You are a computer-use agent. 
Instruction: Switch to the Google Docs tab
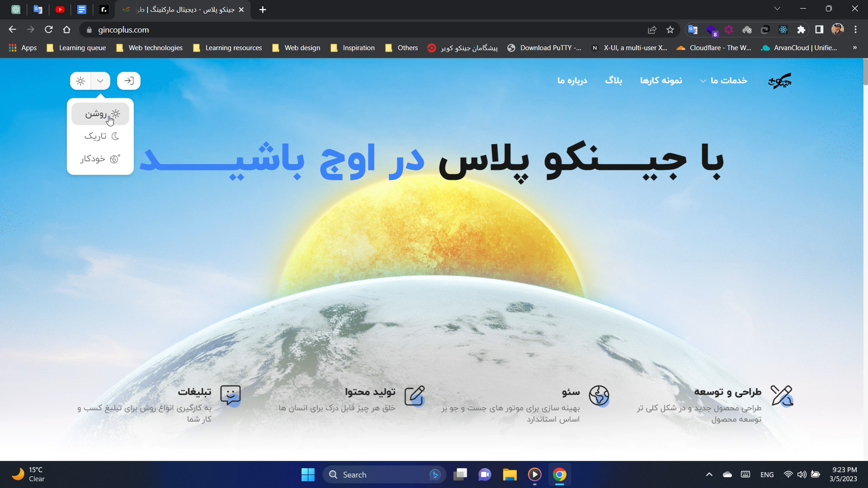tap(82, 9)
